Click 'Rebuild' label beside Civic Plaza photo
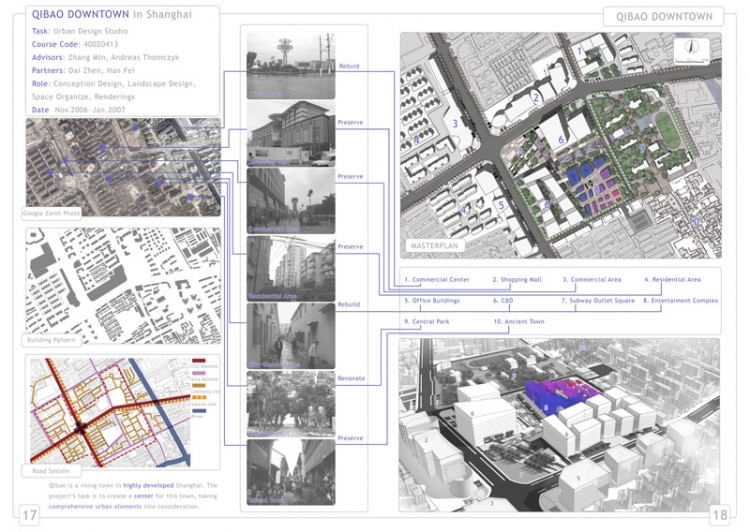Viewport: 750px width, 532px height. point(349,66)
